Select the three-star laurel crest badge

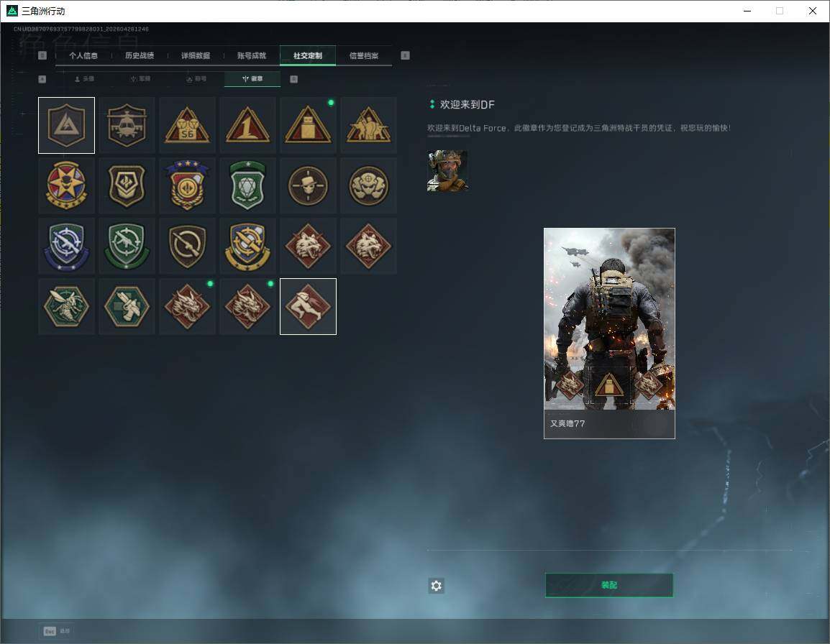click(x=187, y=185)
